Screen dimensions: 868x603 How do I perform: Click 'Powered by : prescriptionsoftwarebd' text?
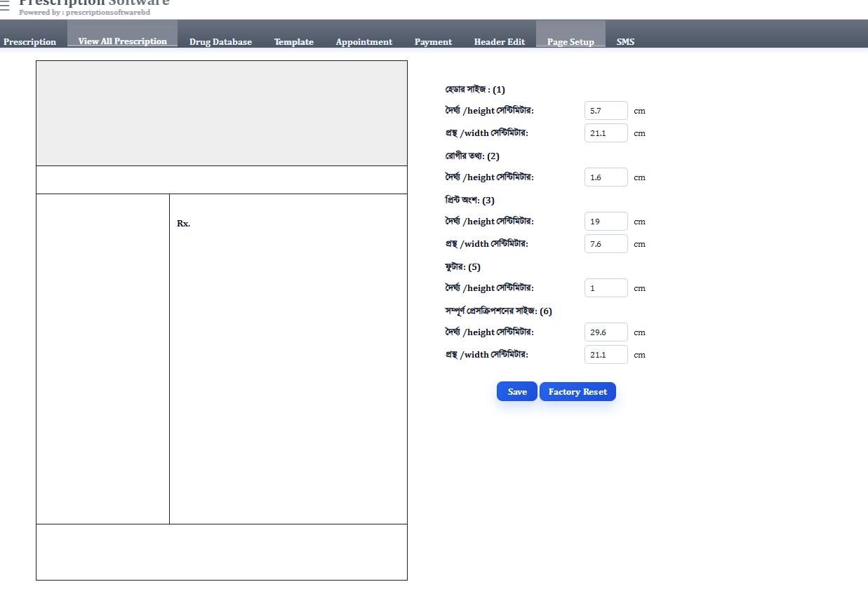coord(84,13)
